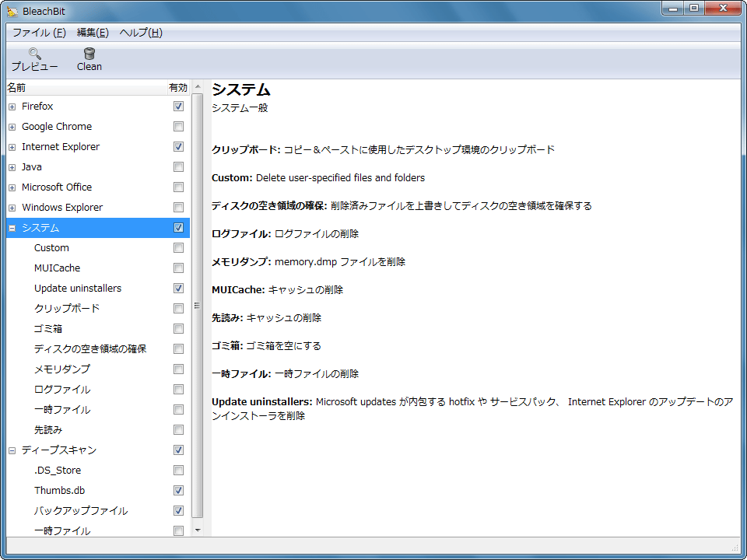Click the 名前 column header
This screenshot has height=560, width=747.
(86, 88)
